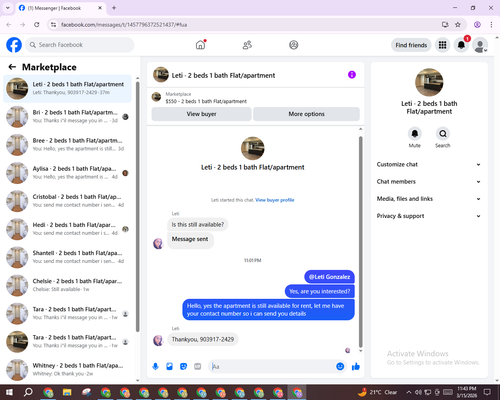Image resolution: width=500 pixels, height=400 pixels.
Task: Click the browser address bar URL
Action: (x=124, y=25)
